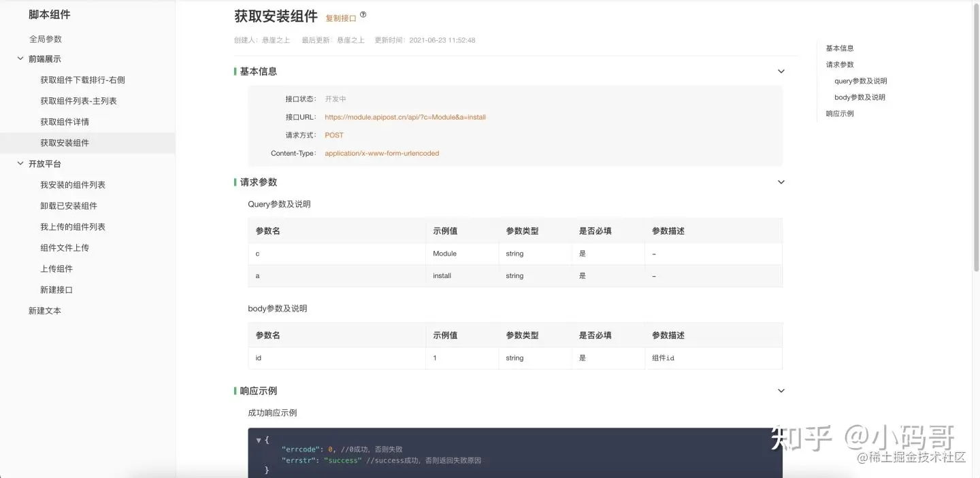Open 上传组件 in sidebar
The height and width of the screenshot is (478, 980).
(x=56, y=269)
